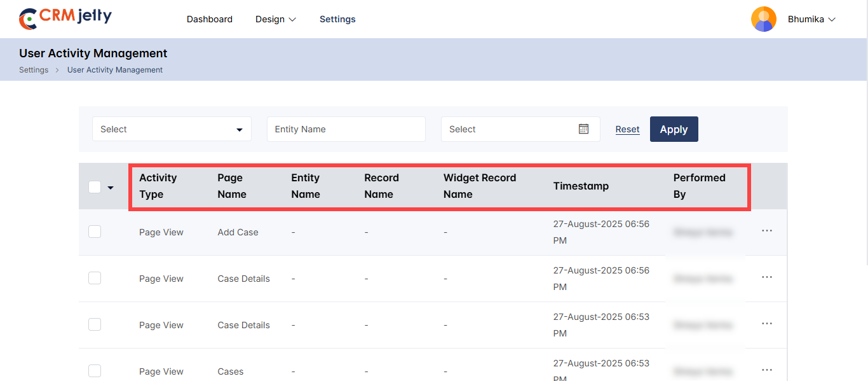Expand the activity type Select dropdown
Image resolution: width=868 pixels, height=381 pixels.
click(x=172, y=129)
